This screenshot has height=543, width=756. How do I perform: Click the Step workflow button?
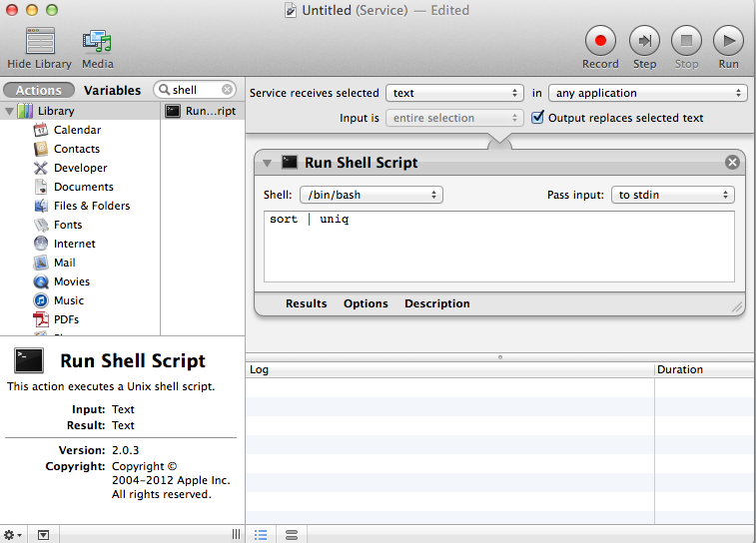point(644,41)
